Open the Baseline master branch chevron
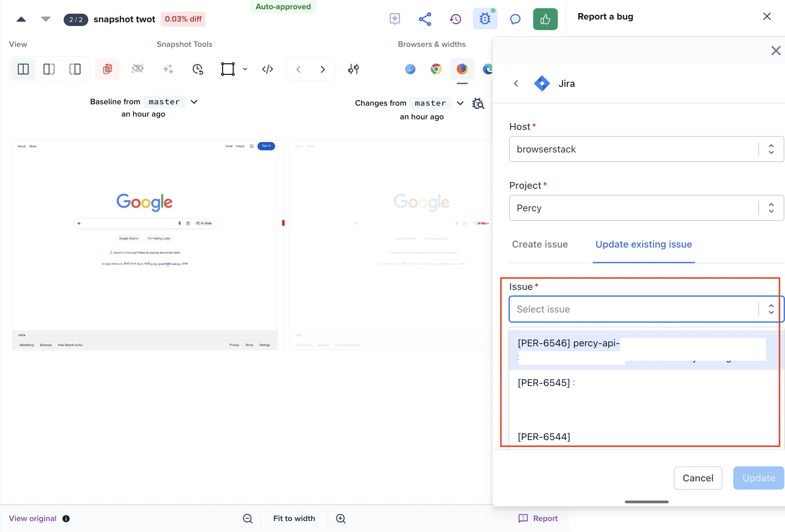 click(194, 102)
